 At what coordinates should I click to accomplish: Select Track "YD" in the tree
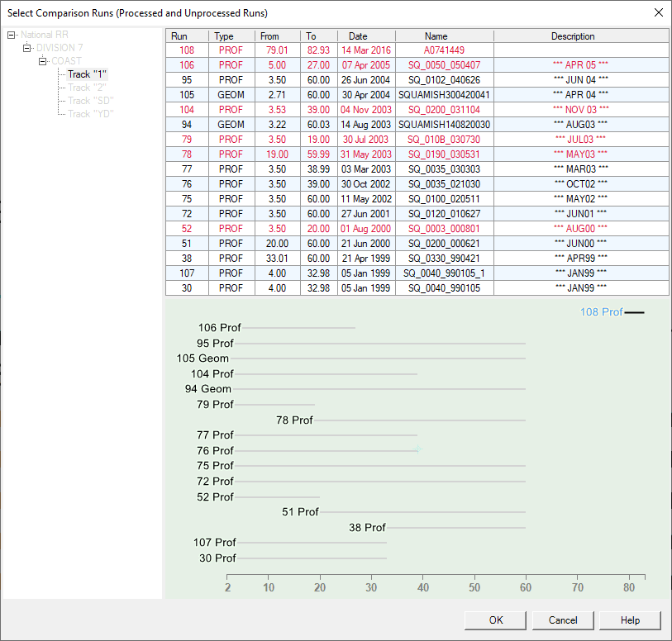[91, 114]
